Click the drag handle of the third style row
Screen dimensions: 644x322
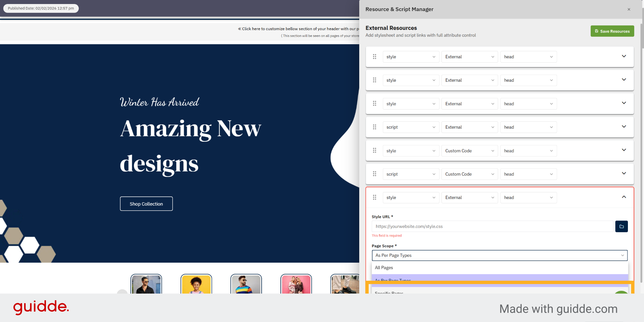(x=374, y=104)
